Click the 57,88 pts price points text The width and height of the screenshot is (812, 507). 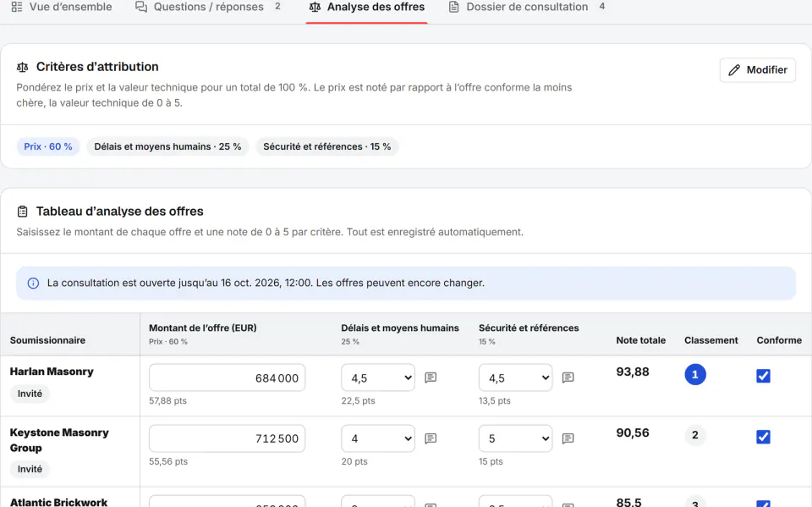coord(167,400)
